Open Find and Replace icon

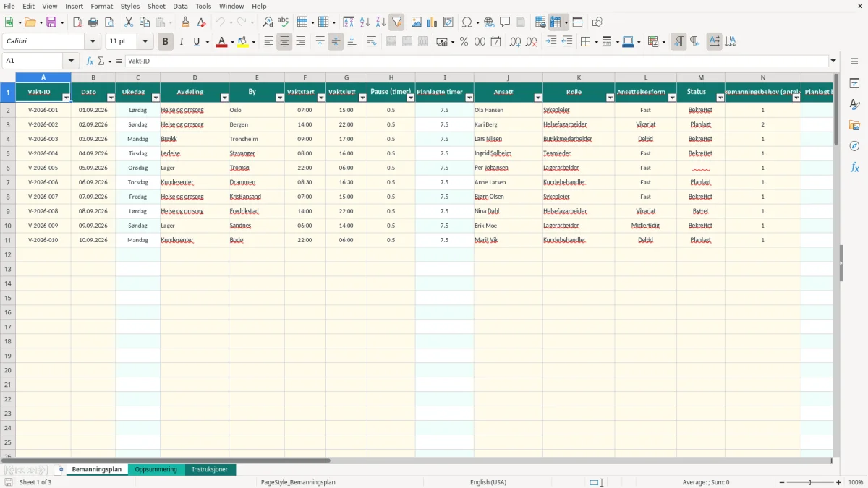[x=268, y=22]
